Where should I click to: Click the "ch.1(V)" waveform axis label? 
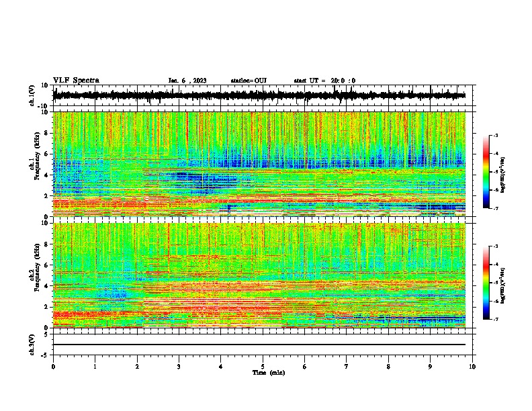[32, 95]
